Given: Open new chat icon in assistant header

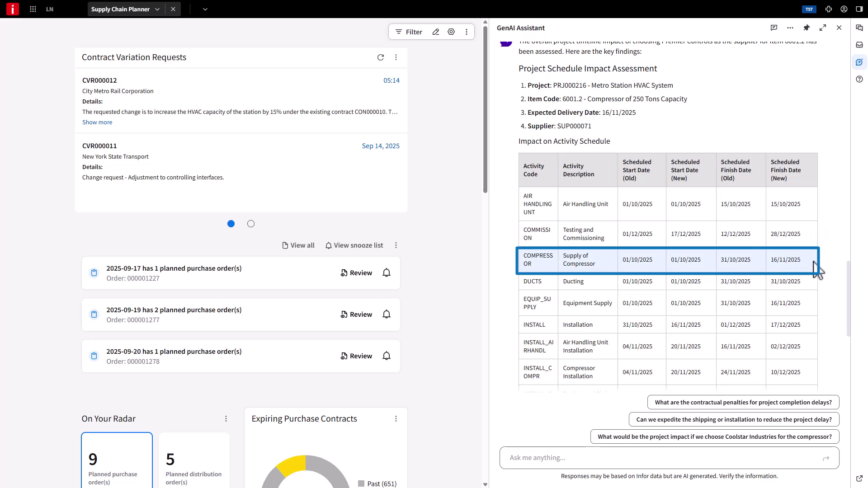Looking at the screenshot, I should pos(774,28).
